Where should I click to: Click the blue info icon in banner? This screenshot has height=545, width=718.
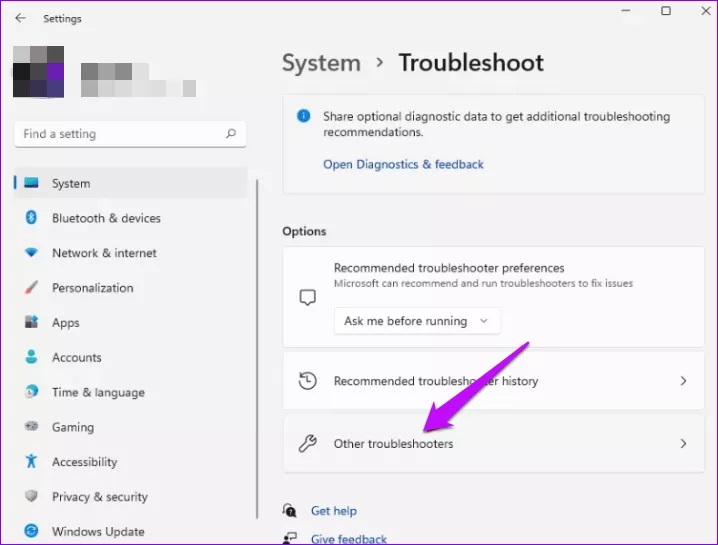[303, 116]
